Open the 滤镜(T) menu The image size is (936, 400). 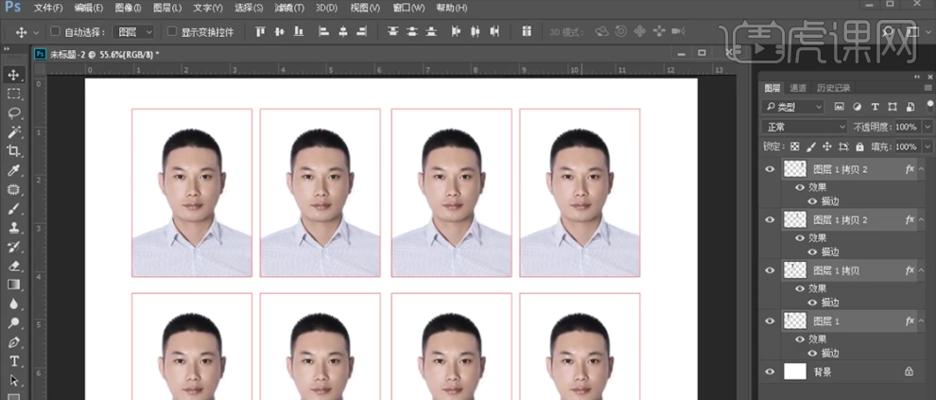[290, 8]
